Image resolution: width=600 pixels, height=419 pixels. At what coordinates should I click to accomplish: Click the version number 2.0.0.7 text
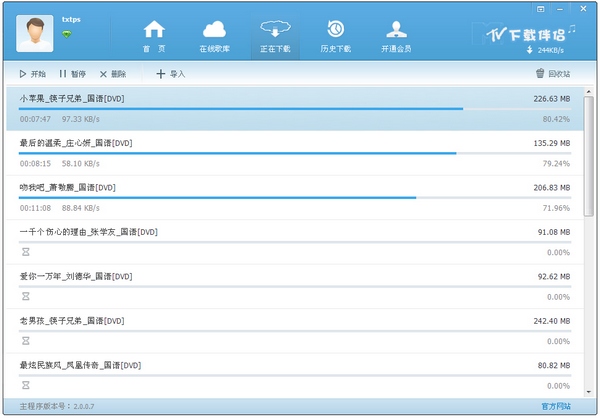click(x=84, y=406)
